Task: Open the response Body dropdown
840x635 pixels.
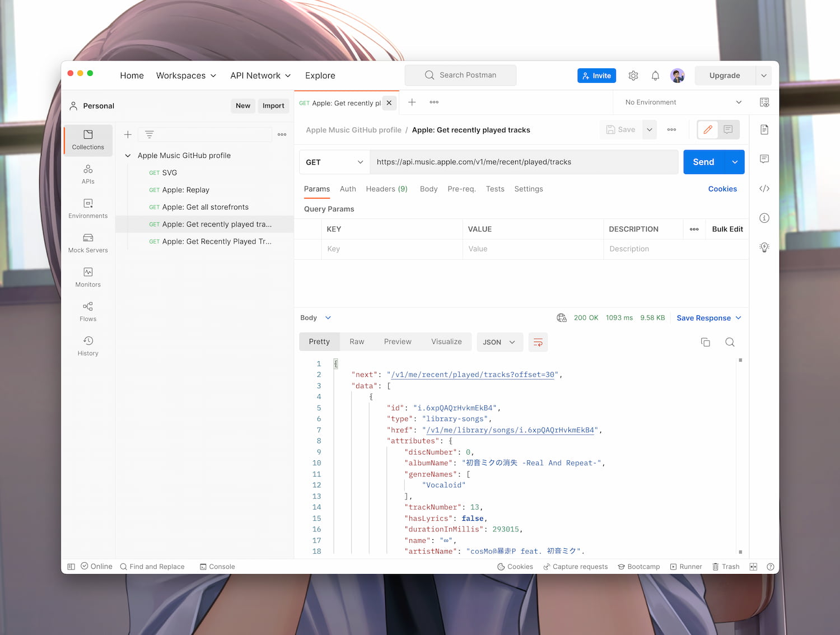Action: click(x=316, y=318)
